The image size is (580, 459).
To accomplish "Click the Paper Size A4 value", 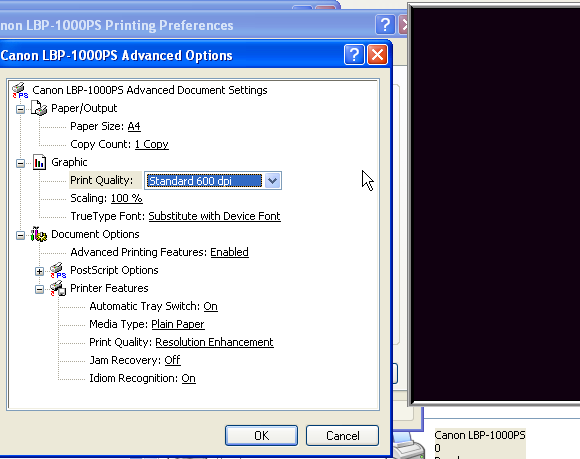I will (134, 126).
